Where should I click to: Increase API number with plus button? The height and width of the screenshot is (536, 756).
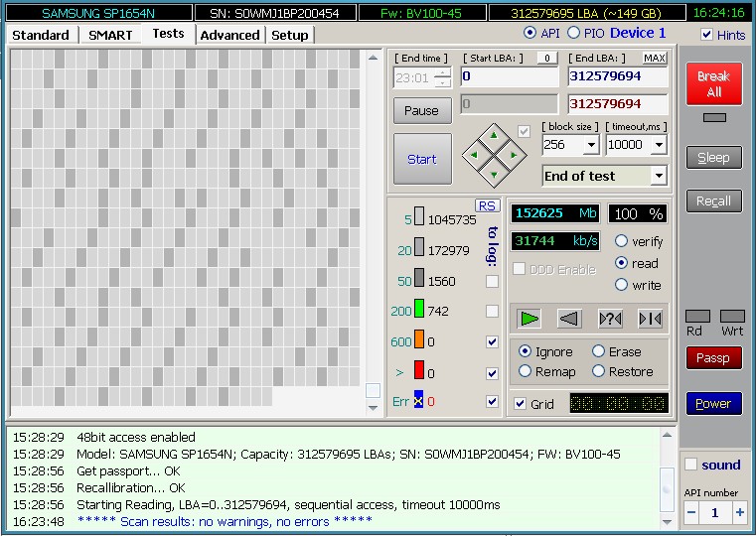[739, 512]
